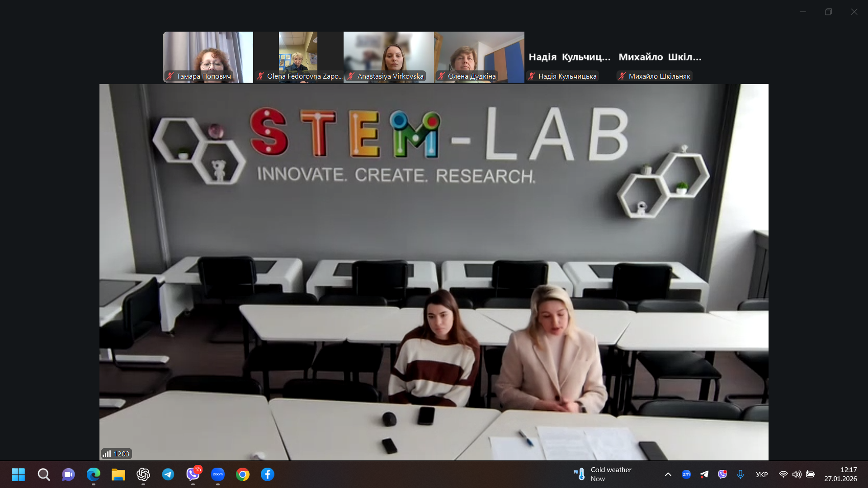Open Facebook taskbar shortcut
The width and height of the screenshot is (868, 488).
[268, 474]
